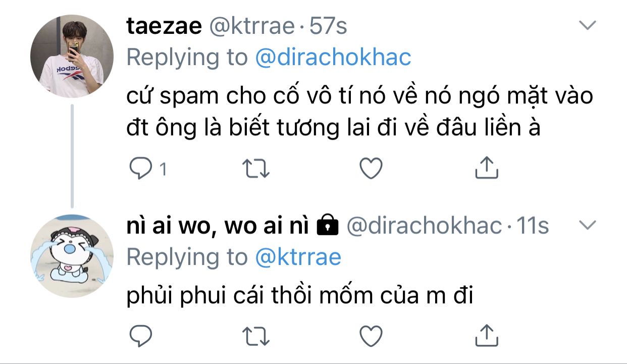Open @ktrrae mention link in reply
The image size is (627, 364).
click(x=298, y=257)
